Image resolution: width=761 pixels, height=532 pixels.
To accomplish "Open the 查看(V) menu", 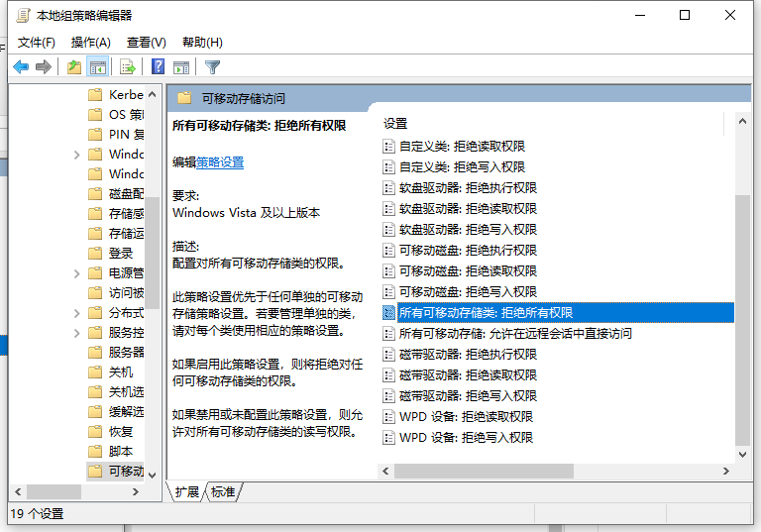I will pos(146,42).
